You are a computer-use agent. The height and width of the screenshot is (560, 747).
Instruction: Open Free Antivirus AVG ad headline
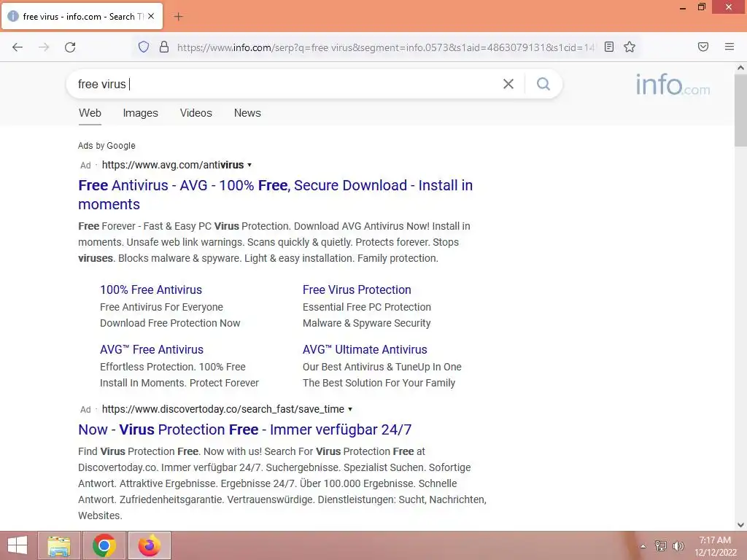(x=275, y=195)
